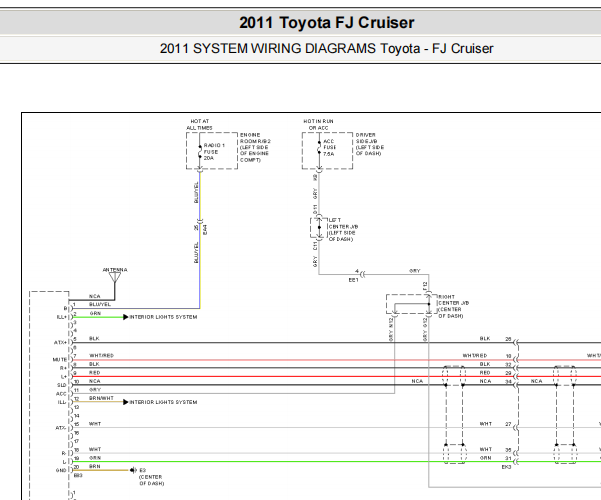Click the "MUTE" pin name

click(x=59, y=360)
